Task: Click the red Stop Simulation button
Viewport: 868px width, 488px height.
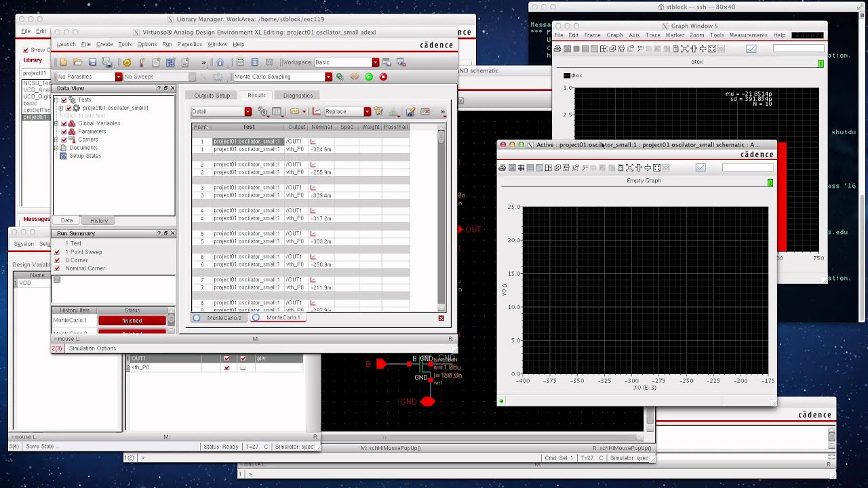Action: point(383,77)
